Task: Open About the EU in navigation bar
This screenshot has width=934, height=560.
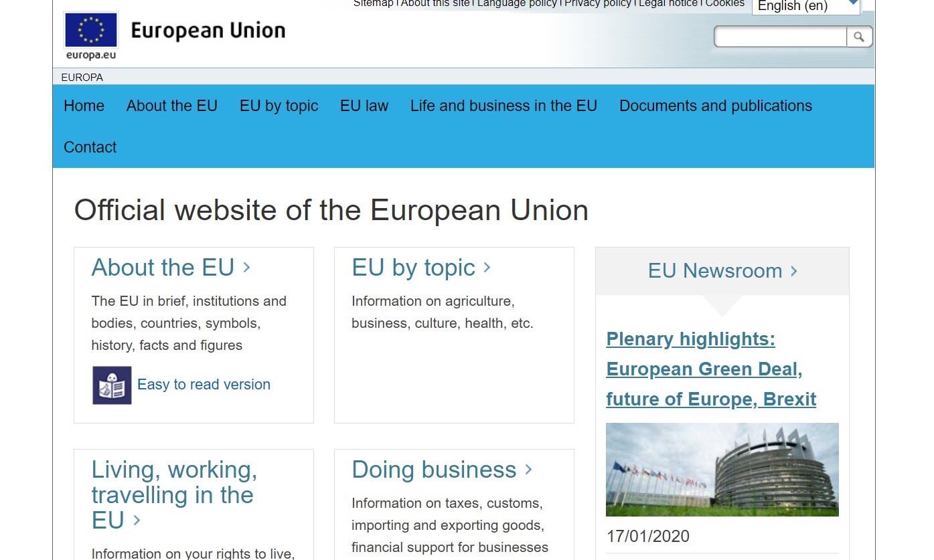Action: point(172,106)
